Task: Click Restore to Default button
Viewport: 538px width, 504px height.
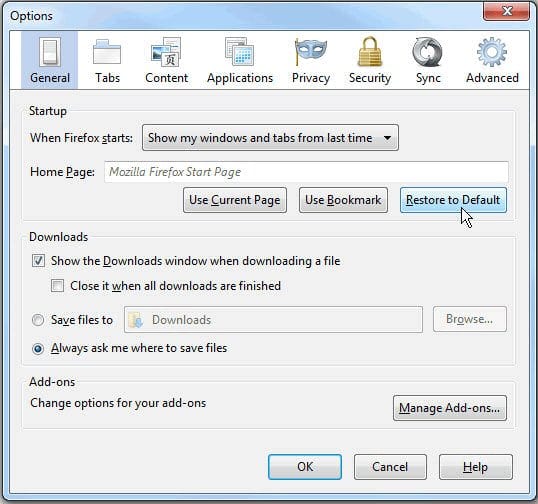Action: click(x=453, y=200)
